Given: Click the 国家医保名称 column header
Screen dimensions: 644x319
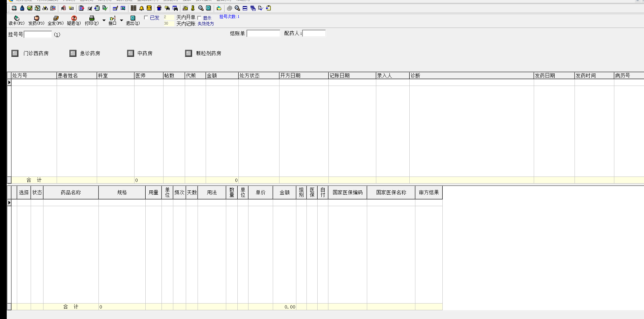Looking at the screenshot, I should pos(391,192).
